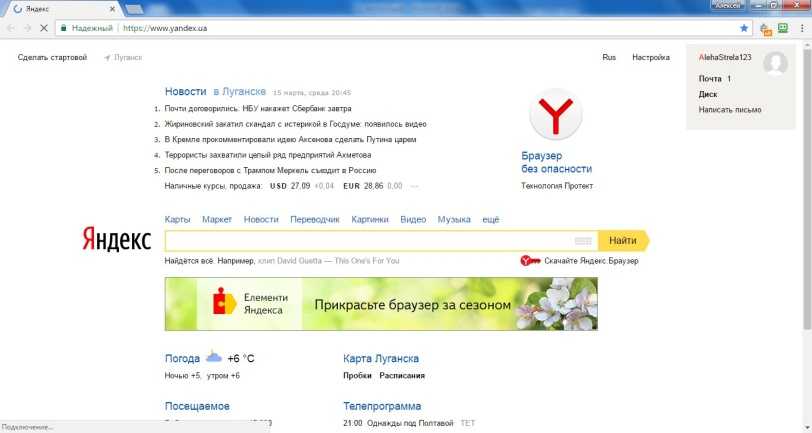Click the weather cloud icon

tap(214, 357)
